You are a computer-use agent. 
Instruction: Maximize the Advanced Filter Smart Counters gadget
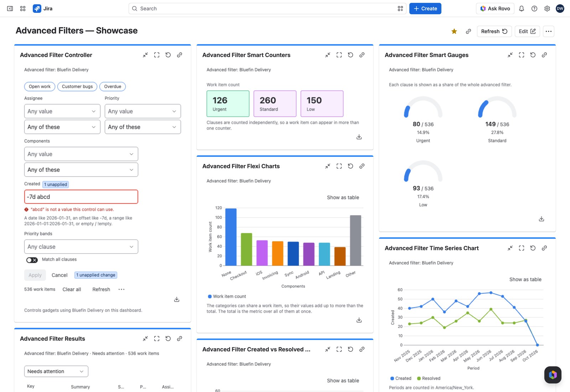pyautogui.click(x=339, y=55)
